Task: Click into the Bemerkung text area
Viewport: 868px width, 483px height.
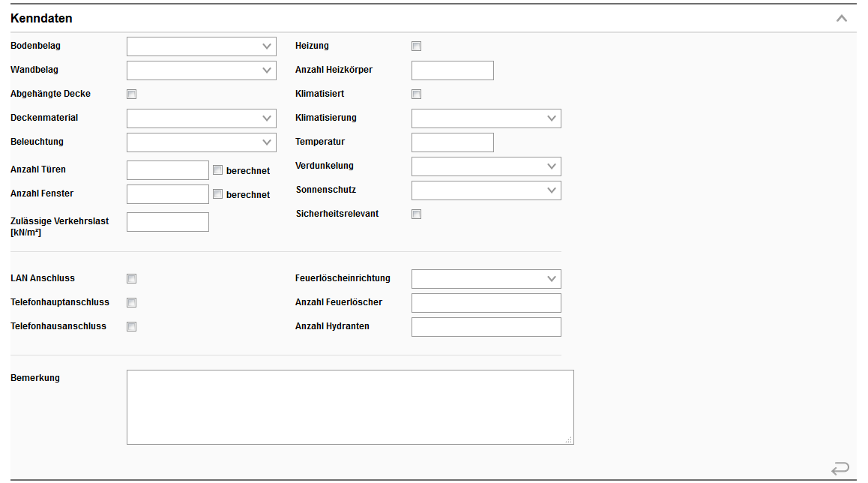Action: [x=350, y=407]
